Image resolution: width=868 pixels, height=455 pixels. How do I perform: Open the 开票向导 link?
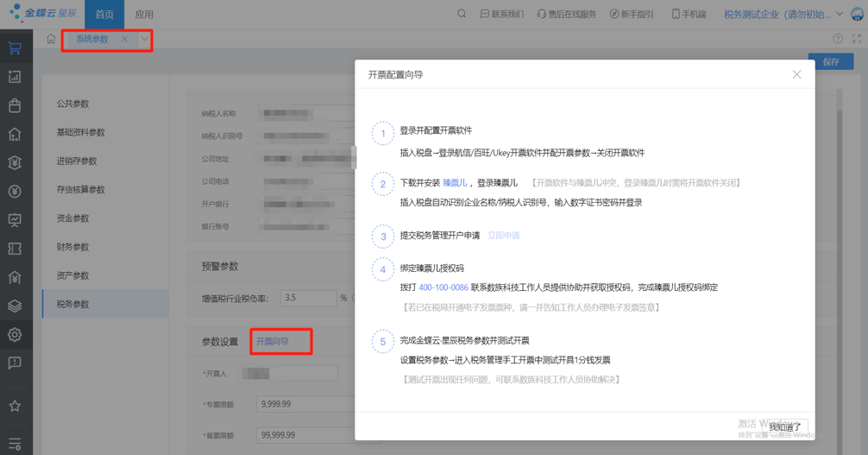pyautogui.click(x=272, y=341)
